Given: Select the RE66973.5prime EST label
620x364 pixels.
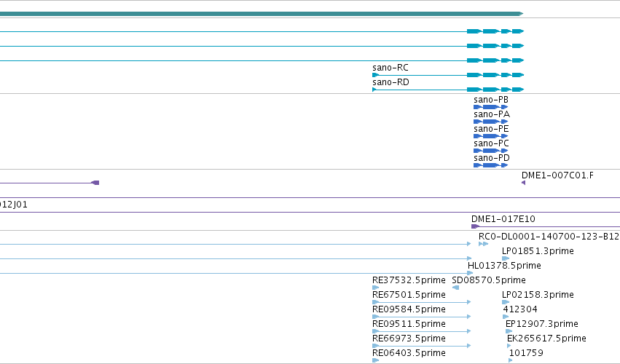Looking at the screenshot, I should pos(409,339).
